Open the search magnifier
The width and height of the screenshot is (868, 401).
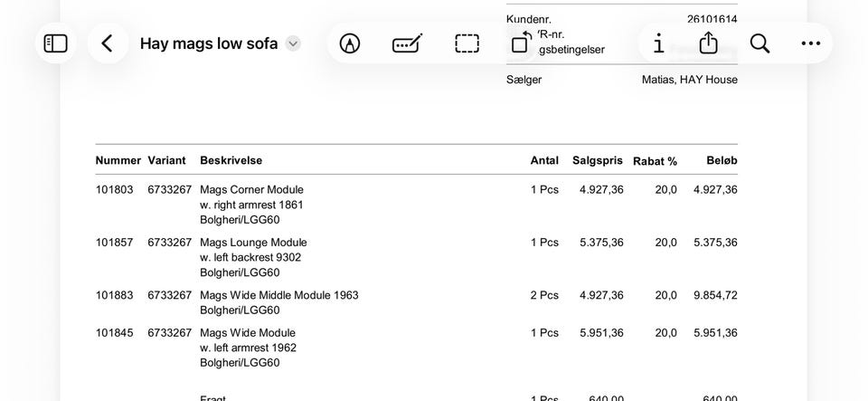(759, 43)
